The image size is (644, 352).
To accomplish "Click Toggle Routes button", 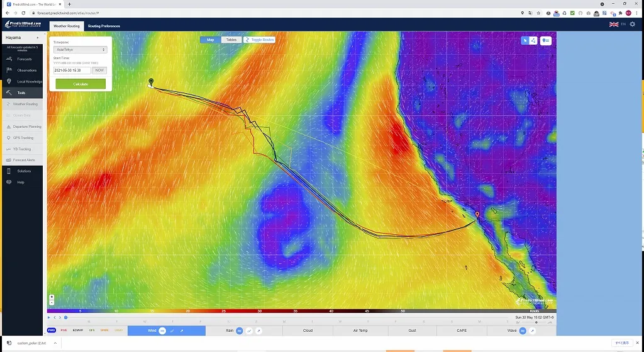I will click(259, 40).
